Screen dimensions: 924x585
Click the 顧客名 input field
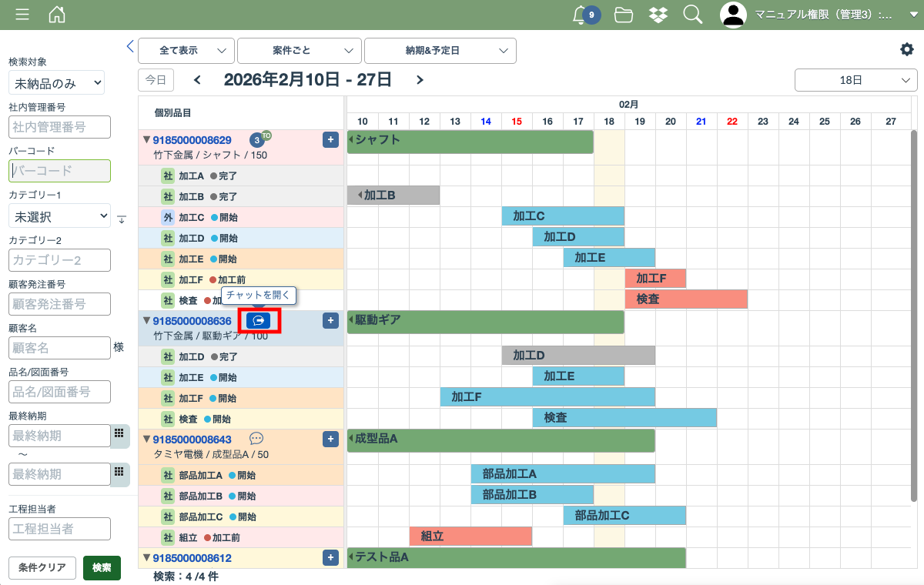point(59,348)
